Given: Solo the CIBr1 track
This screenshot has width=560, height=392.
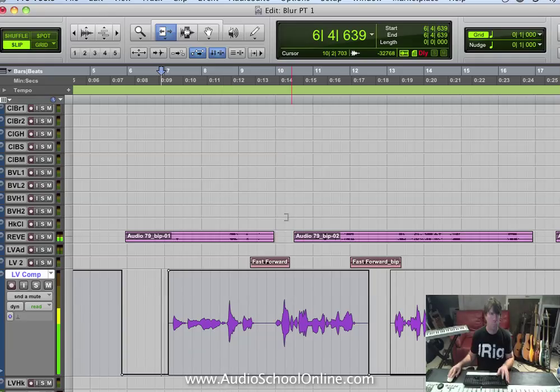Looking at the screenshot, I should pyautogui.click(x=43, y=108).
